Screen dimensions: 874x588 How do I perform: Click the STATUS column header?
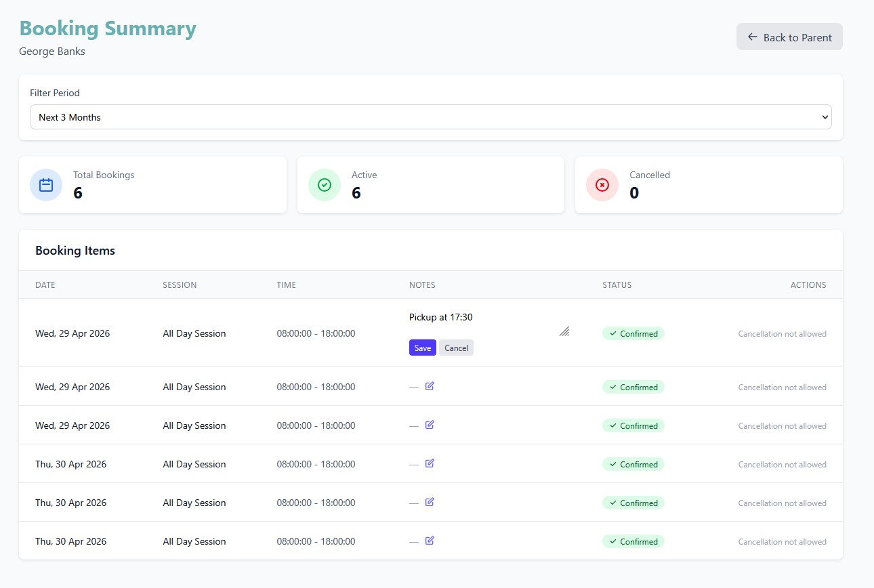coord(617,285)
